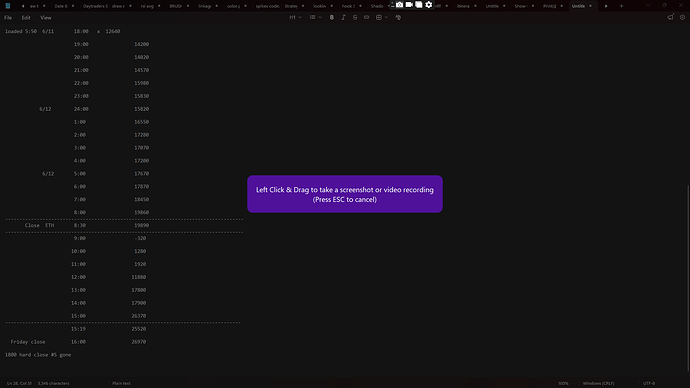This screenshot has height=388, width=690.
Task: Select screenshot camera icon in capture bar
Action: (x=399, y=4)
